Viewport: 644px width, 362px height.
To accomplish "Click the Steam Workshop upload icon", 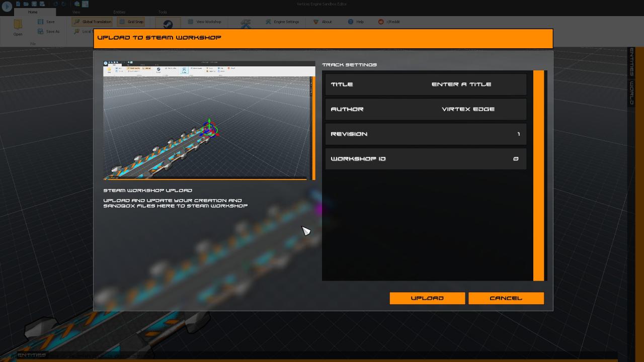I will coord(168,24).
